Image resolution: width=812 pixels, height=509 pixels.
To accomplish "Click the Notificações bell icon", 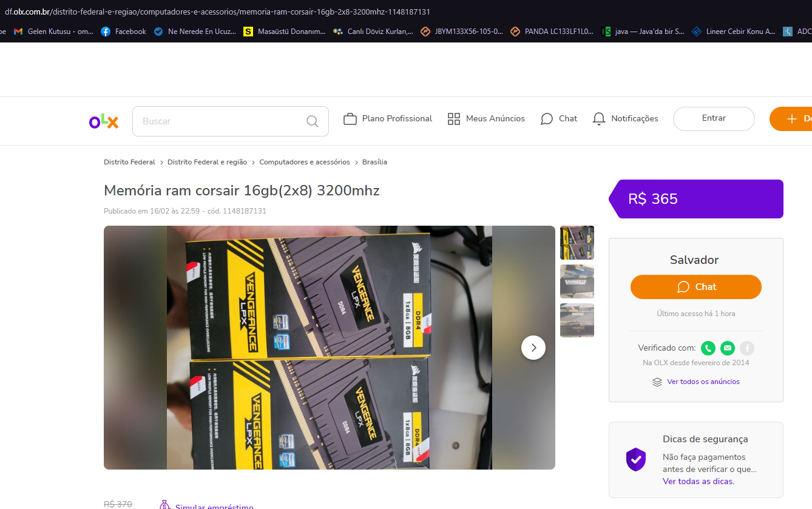I will [599, 119].
